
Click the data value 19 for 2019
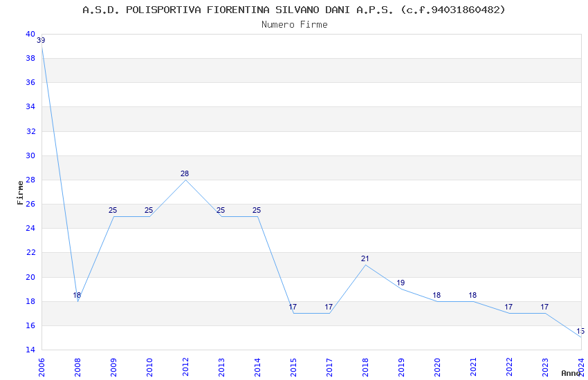click(401, 283)
